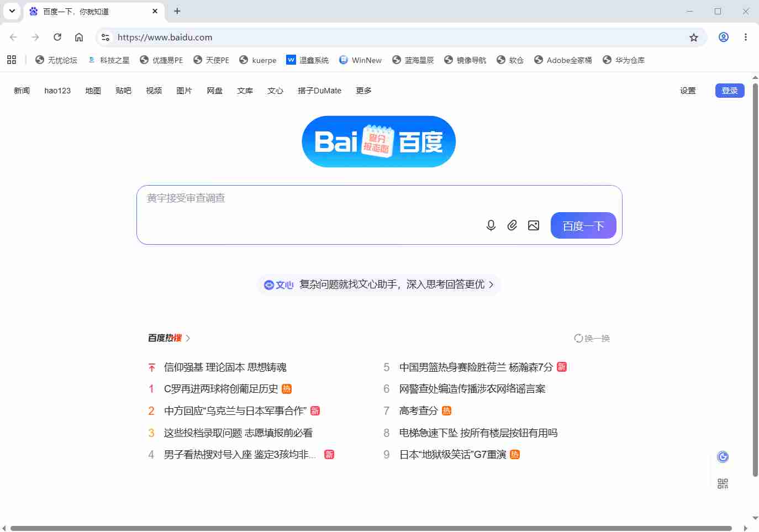The width and height of the screenshot is (759, 532).
Task: Open Chrome three-dot menu
Action: click(746, 37)
